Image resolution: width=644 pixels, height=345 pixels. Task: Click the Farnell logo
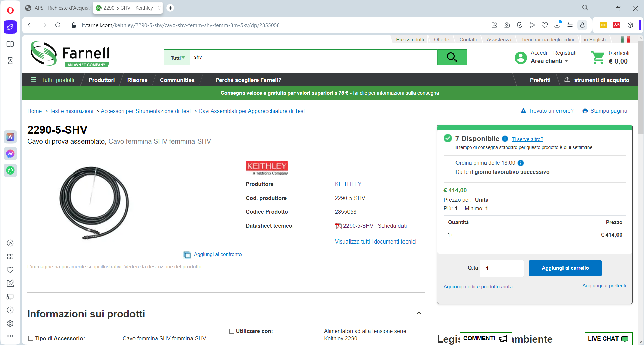coord(70,54)
